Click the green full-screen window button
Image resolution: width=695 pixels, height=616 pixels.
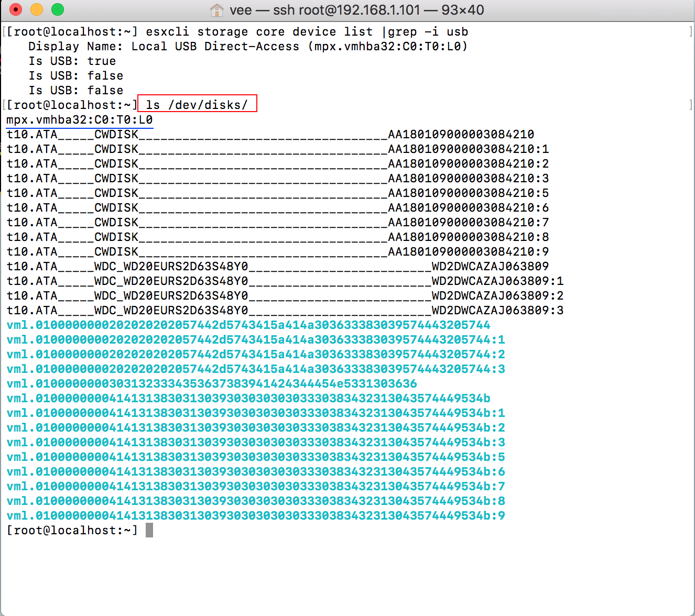coord(58,9)
